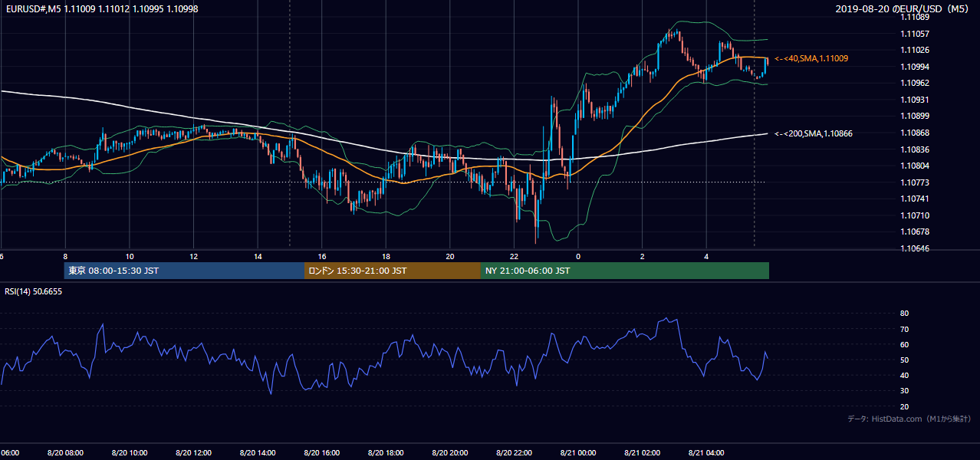Image resolution: width=980 pixels, height=460 pixels.
Task: Open the HistData.com data credit text
Action: click(x=909, y=419)
